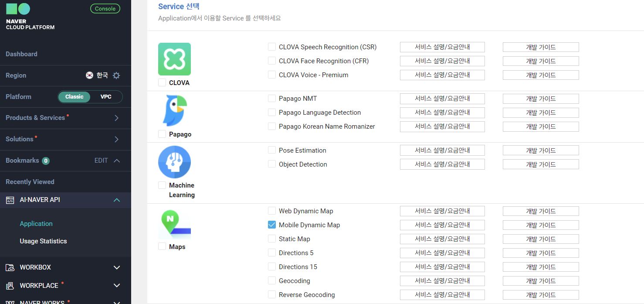The width and height of the screenshot is (644, 304).
Task: Enable CLOVA Speech Recognition (CSR)
Action: tap(272, 47)
